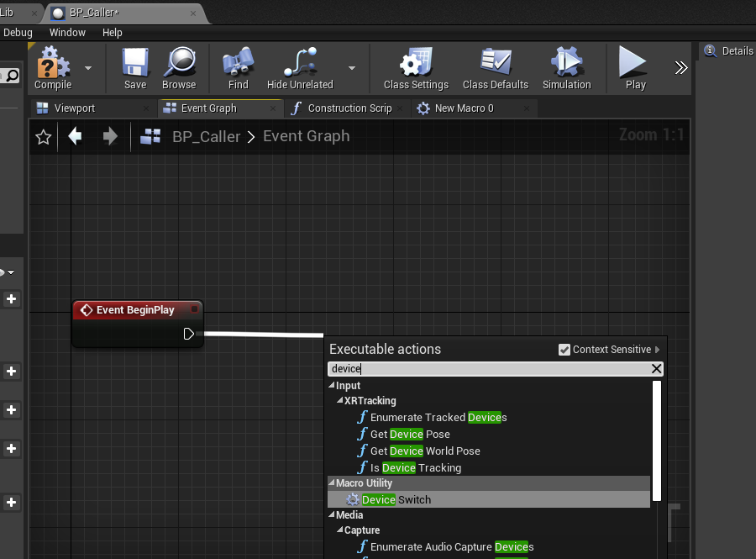This screenshot has width=756, height=559.
Task: Close the New Macro 0 tab
Action: coord(527,108)
